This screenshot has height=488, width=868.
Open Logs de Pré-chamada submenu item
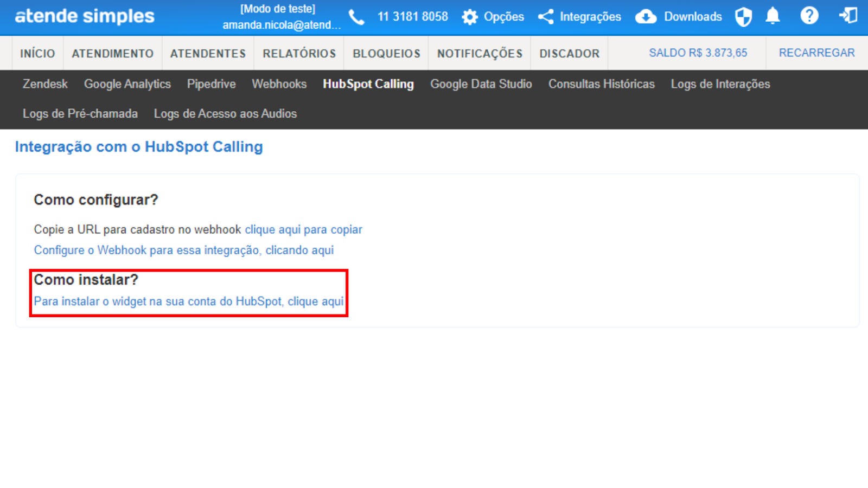pyautogui.click(x=80, y=114)
